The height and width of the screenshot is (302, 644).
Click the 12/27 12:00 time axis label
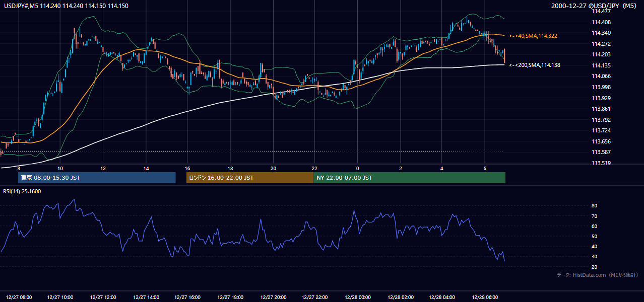point(103,297)
